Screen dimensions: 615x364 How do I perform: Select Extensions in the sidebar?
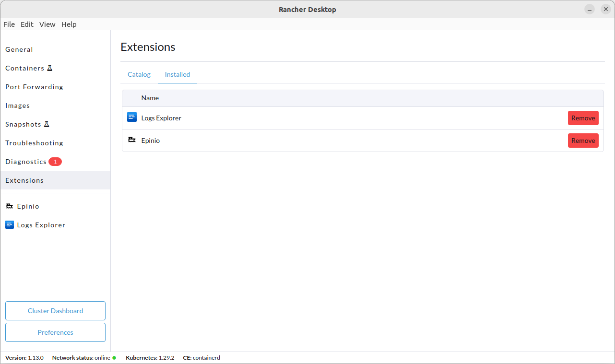55,180
